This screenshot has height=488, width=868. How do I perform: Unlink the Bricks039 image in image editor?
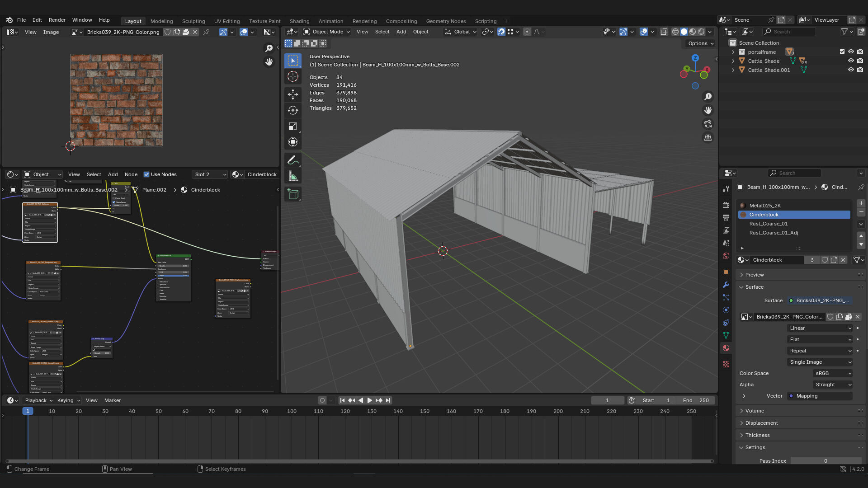coord(195,32)
